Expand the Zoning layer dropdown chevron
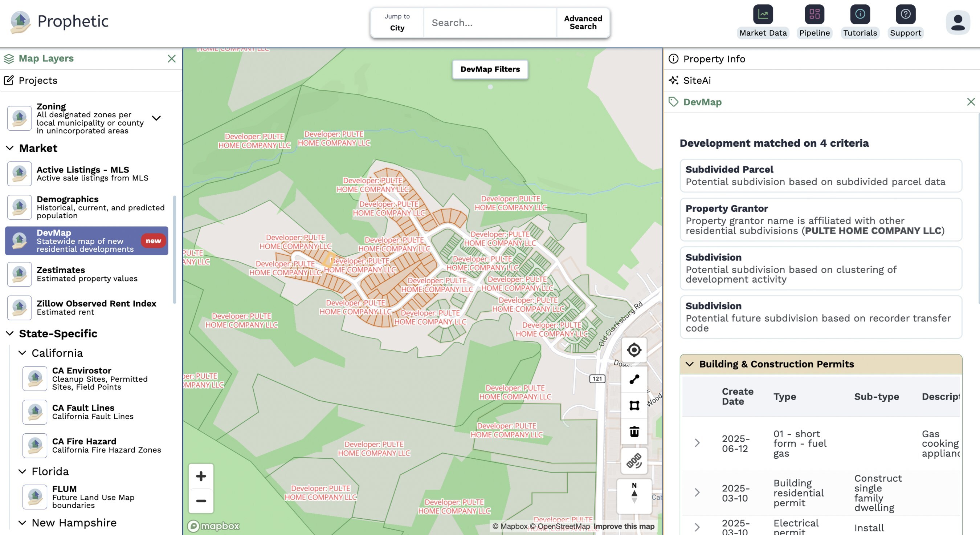 (x=156, y=118)
